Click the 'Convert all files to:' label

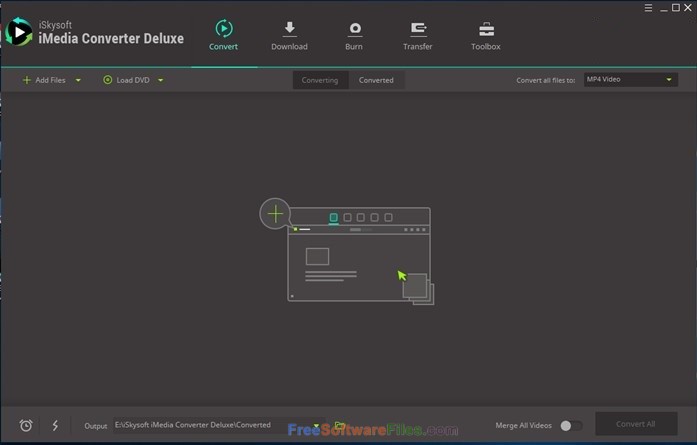[x=546, y=80]
